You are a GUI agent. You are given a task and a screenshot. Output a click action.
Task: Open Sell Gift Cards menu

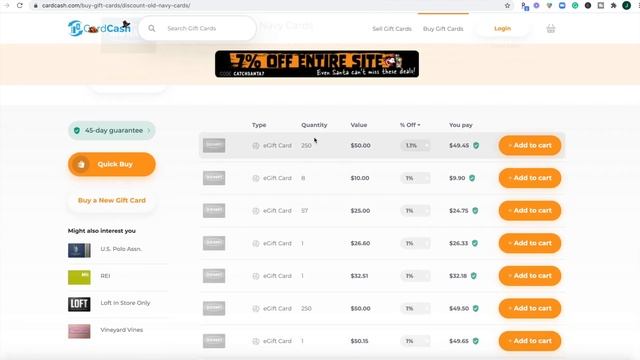point(392,29)
